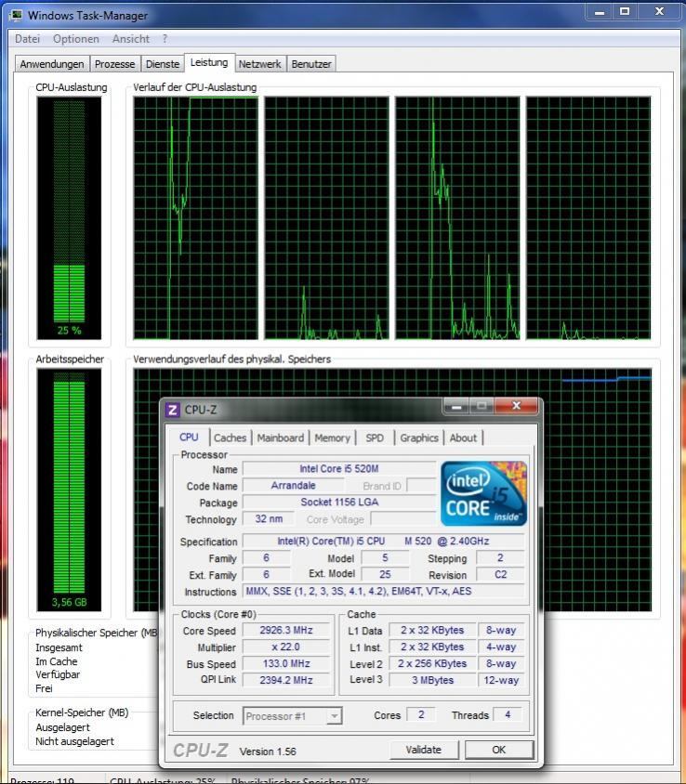Screen dimensions: 686x784
Task: Click the Name field Intel Core i5 520M
Action: 339,469
